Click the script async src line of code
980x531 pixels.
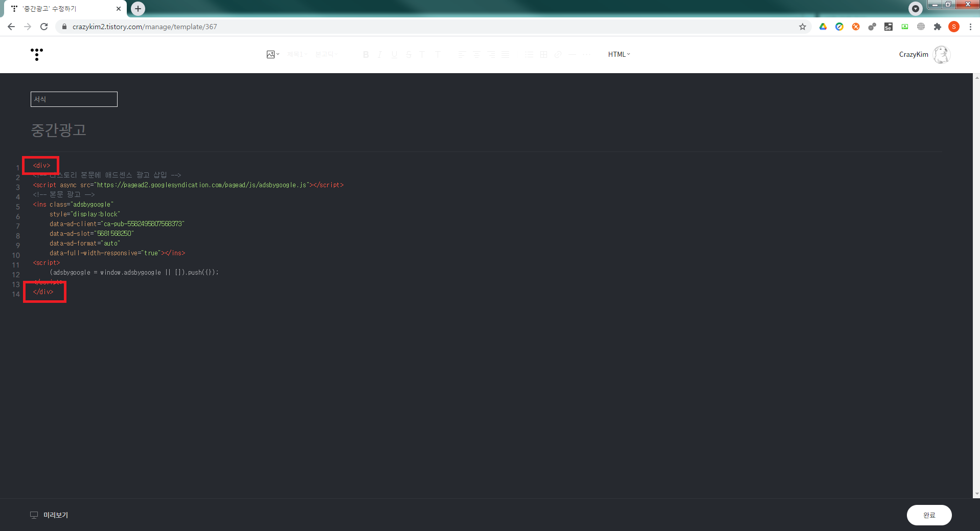point(188,185)
